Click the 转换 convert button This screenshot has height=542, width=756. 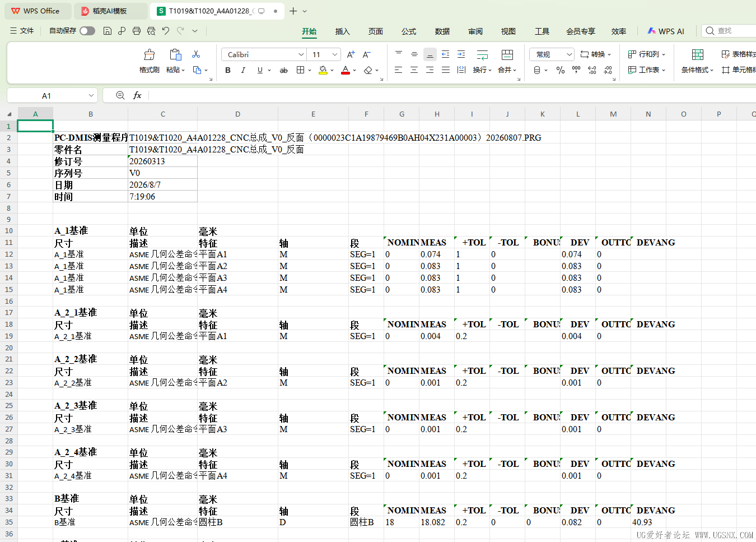(596, 54)
